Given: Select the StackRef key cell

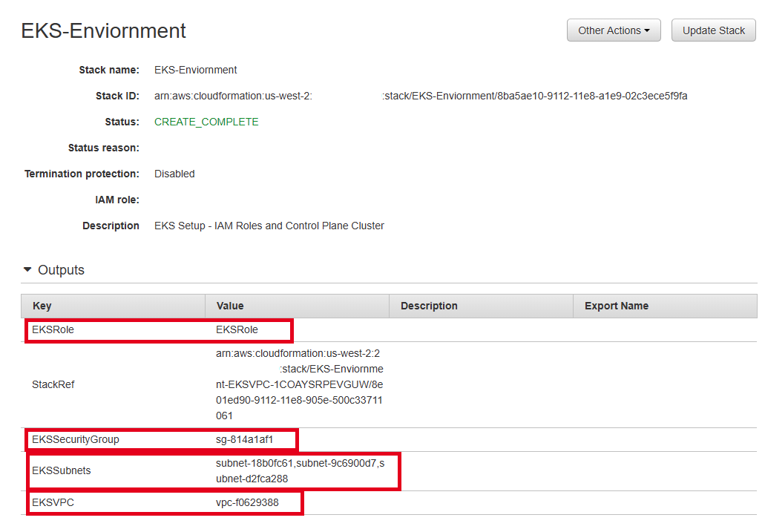Looking at the screenshot, I should coord(53,384).
